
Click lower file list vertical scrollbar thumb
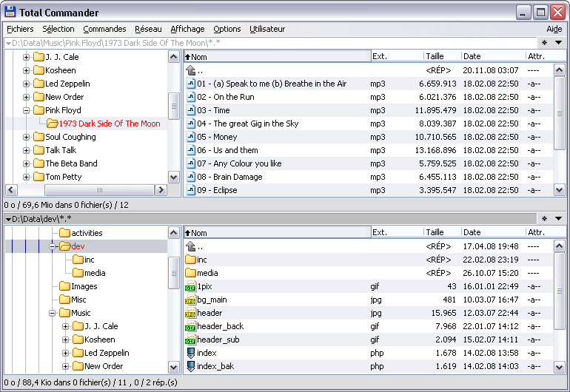[x=559, y=291]
